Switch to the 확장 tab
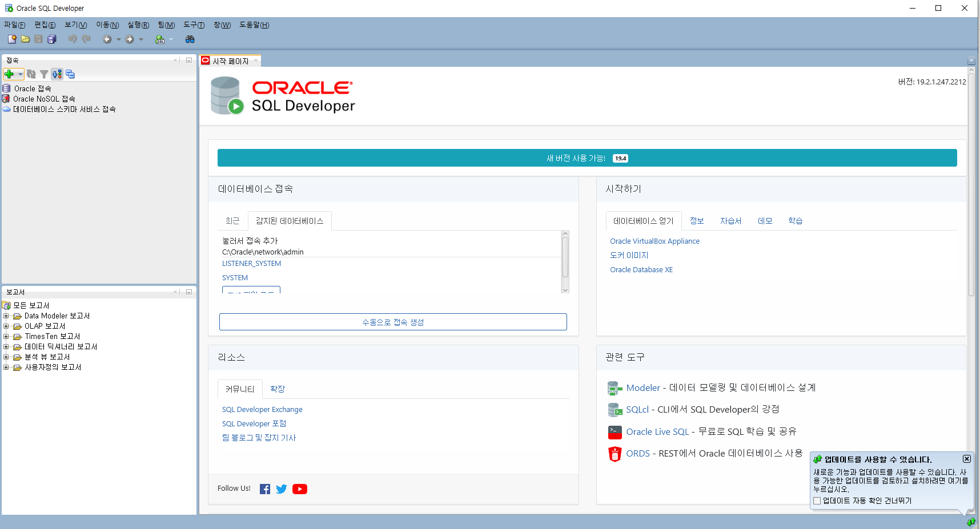980x529 pixels. [278, 389]
